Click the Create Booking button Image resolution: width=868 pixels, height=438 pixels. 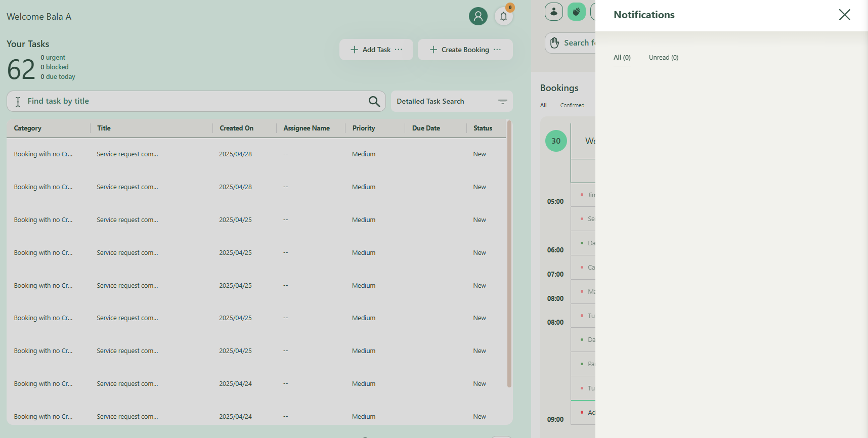pyautogui.click(x=459, y=50)
